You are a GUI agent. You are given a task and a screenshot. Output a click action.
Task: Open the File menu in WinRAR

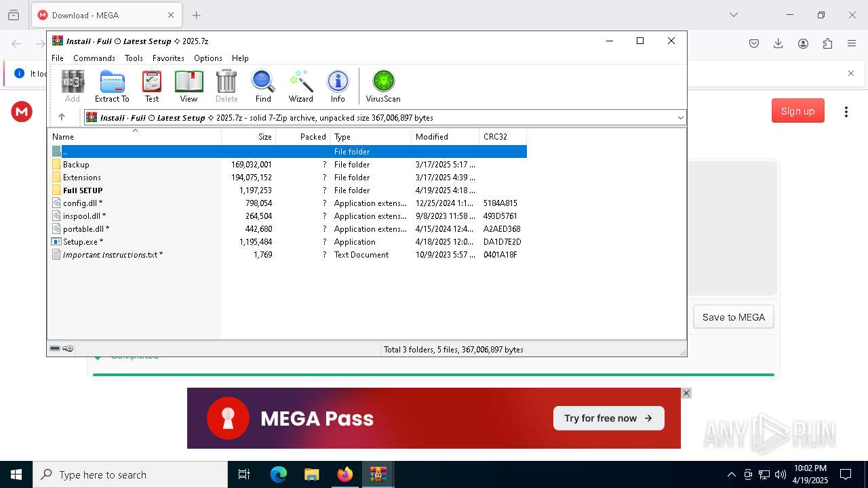58,58
